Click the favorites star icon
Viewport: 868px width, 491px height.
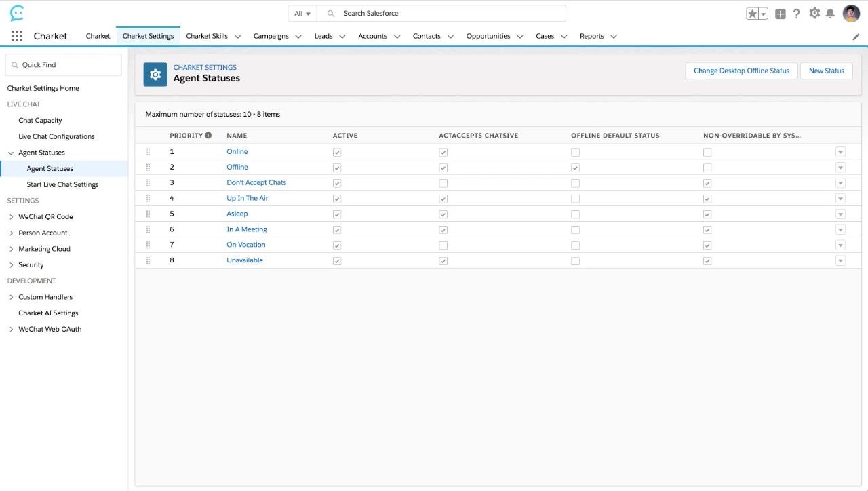point(752,14)
